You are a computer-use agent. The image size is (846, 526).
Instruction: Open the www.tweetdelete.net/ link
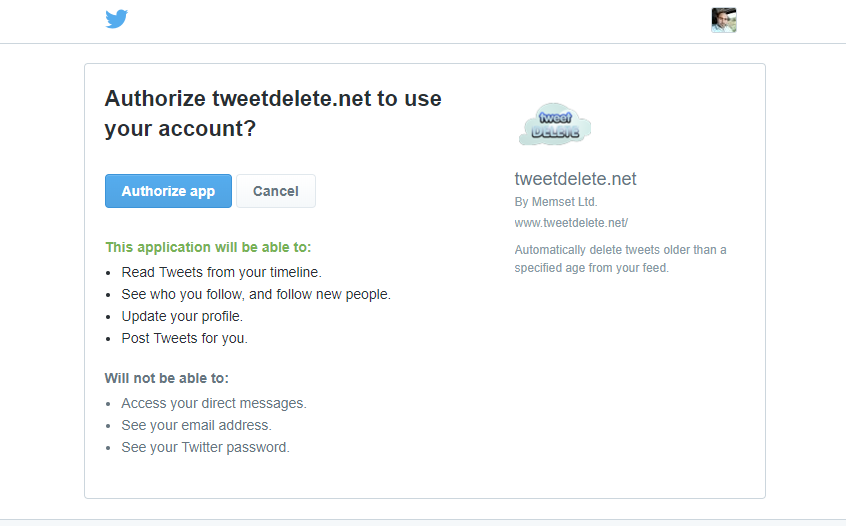point(571,223)
